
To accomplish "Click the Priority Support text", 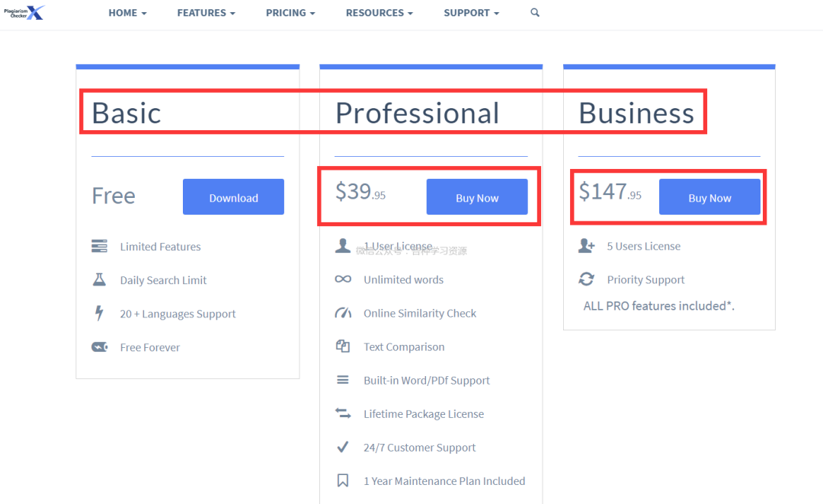I will click(645, 279).
